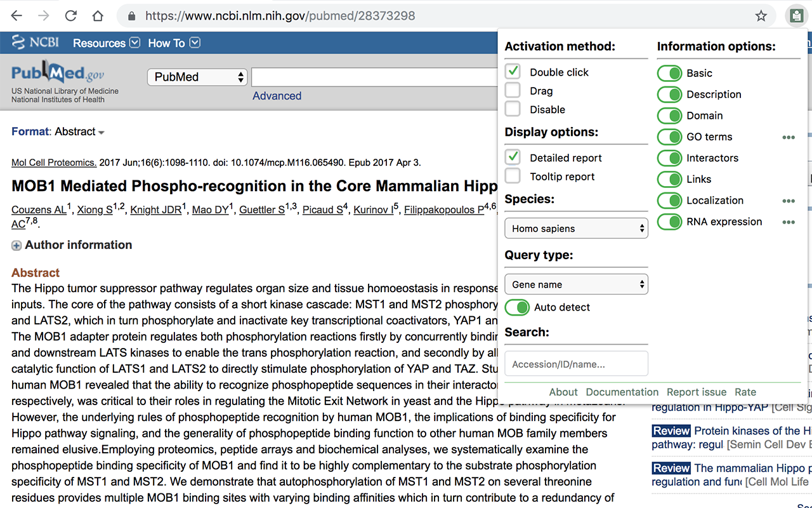The image size is (812, 508).
Task: Turn off the Auto detect toggle
Action: pyautogui.click(x=517, y=307)
